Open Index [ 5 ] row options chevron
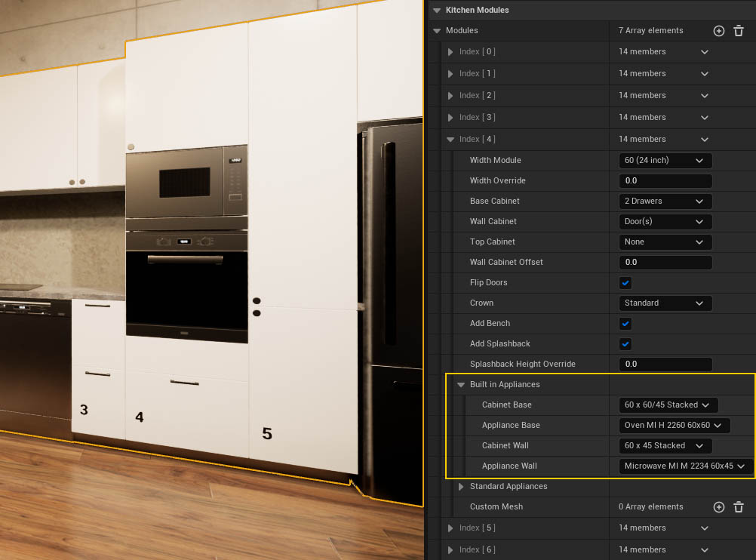 (705, 528)
